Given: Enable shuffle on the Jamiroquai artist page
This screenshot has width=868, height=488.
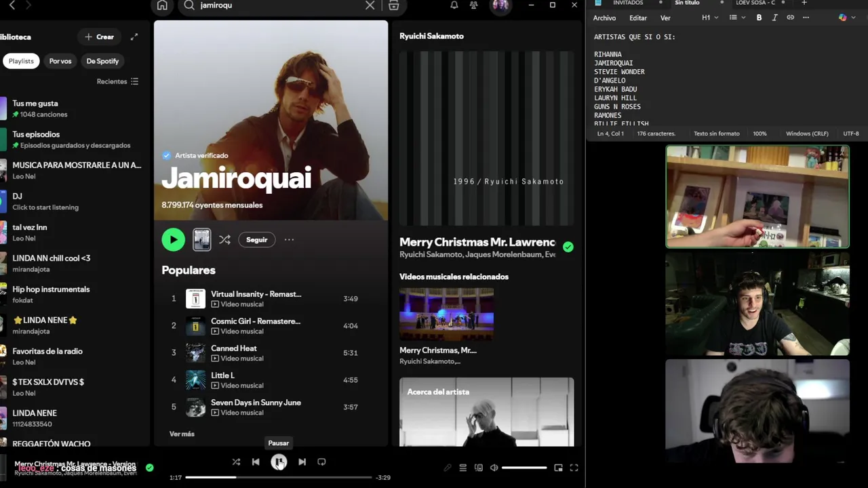Looking at the screenshot, I should [x=224, y=239].
